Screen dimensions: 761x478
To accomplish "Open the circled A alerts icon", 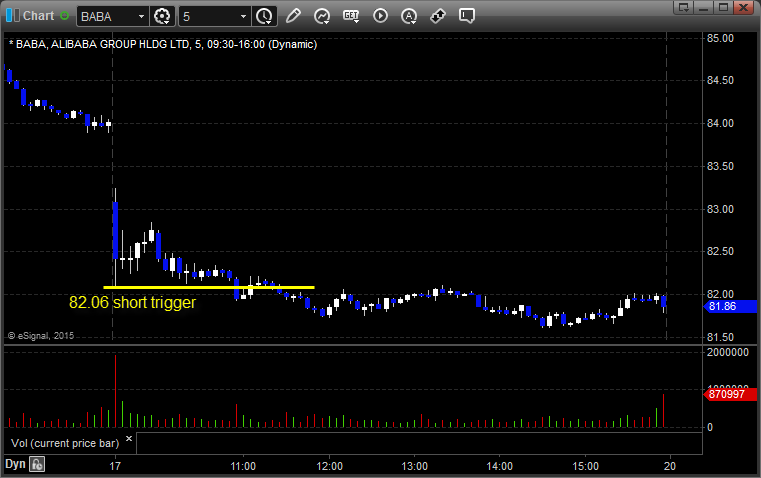I will tap(409, 16).
